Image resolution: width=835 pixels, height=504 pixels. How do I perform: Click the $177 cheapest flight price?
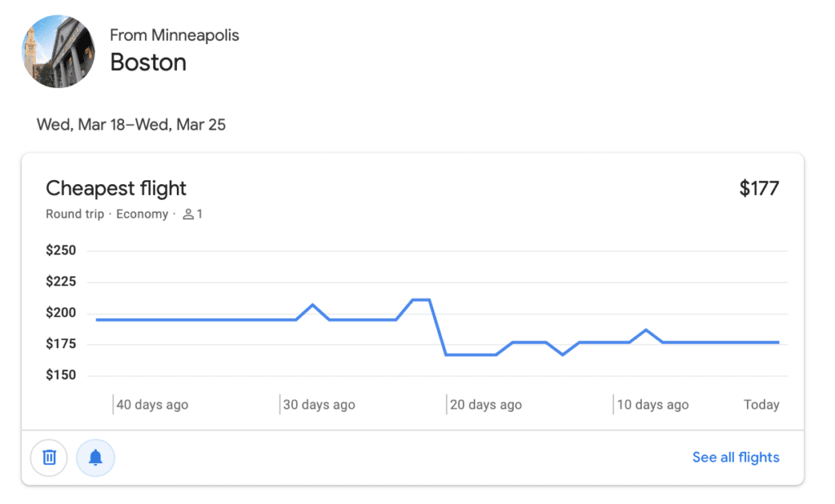759,188
